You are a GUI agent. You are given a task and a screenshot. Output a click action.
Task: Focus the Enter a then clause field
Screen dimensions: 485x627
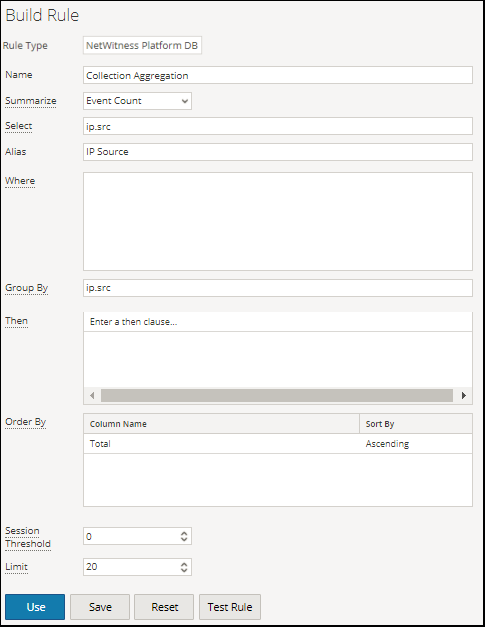278,322
